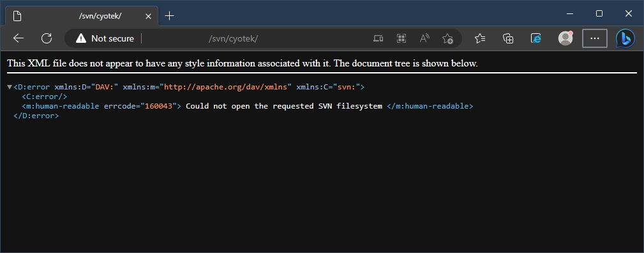The height and width of the screenshot is (253, 644).
Task: Select the /svn/cyotek/ tab
Action: coord(82,17)
